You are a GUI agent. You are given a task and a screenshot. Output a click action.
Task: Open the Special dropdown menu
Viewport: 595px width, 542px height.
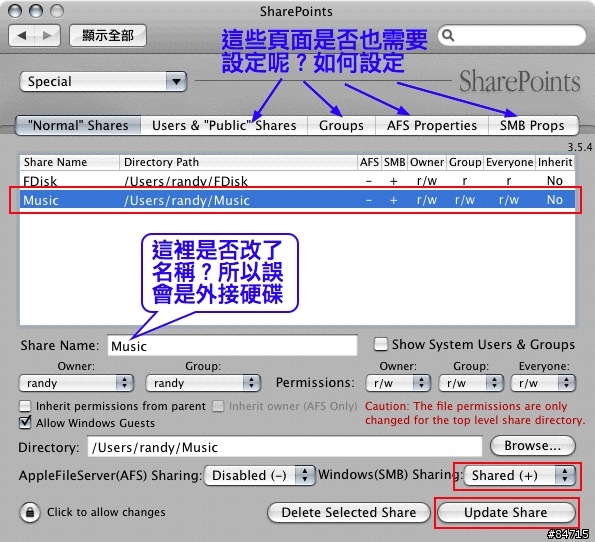pos(103,81)
